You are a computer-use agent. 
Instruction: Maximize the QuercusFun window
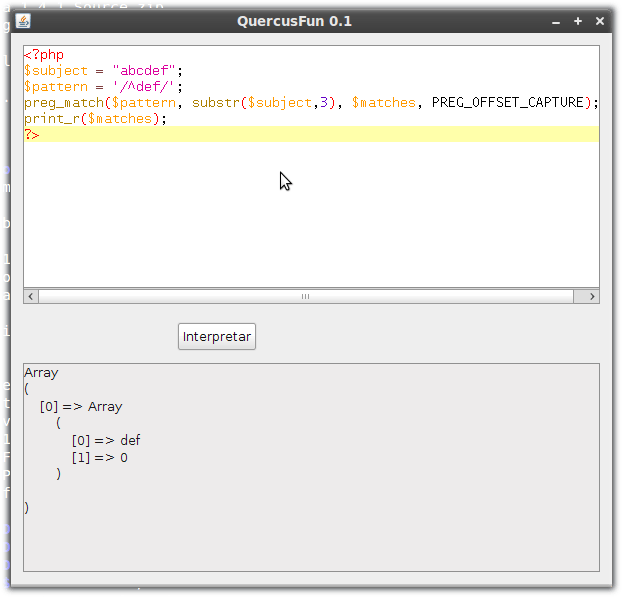pyautogui.click(x=578, y=21)
